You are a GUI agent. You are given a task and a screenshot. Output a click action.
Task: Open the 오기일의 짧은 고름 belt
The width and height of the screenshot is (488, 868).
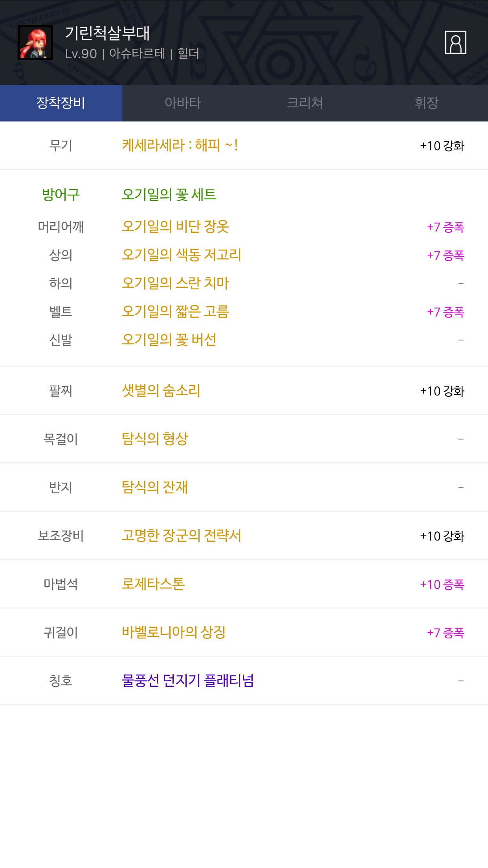175,311
